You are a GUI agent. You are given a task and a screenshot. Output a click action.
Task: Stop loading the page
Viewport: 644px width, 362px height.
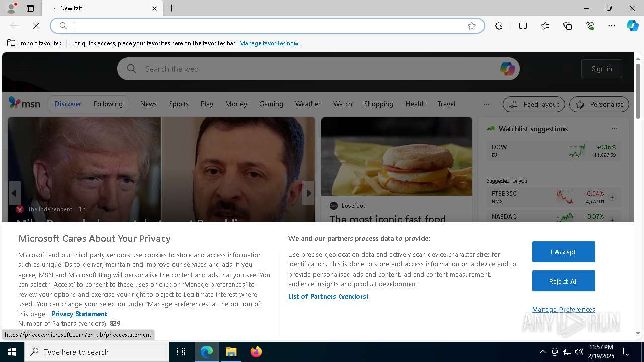click(36, 26)
